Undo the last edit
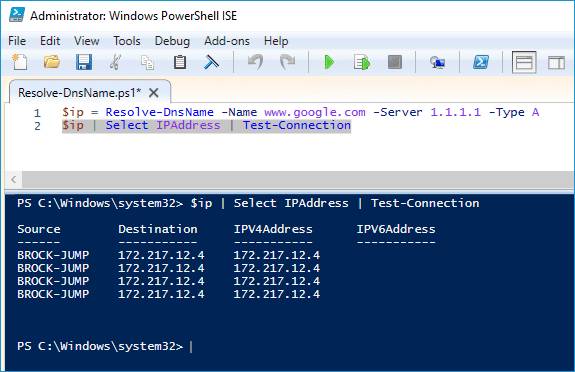Screen dimensions: 575x372 255,62
